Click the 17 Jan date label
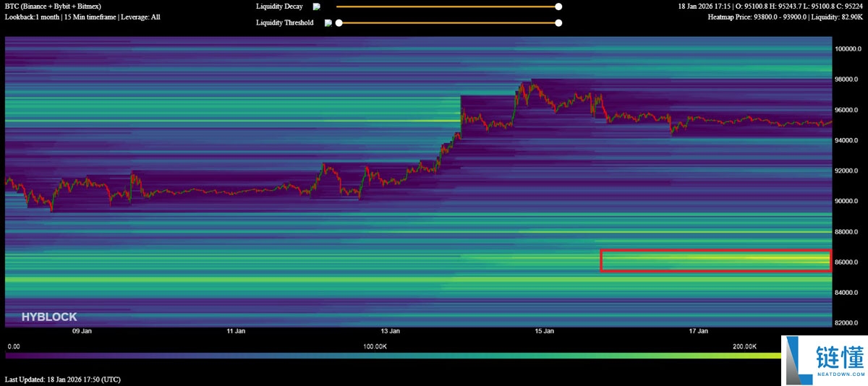Image resolution: width=868 pixels, height=386 pixels. coord(698,332)
